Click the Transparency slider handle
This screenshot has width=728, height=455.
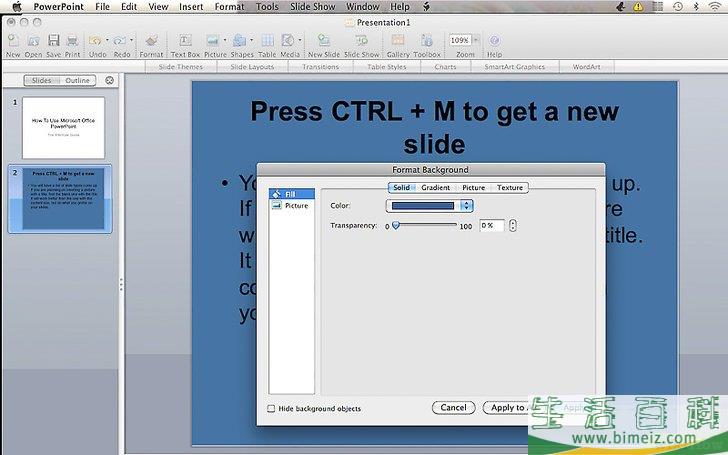396,225
